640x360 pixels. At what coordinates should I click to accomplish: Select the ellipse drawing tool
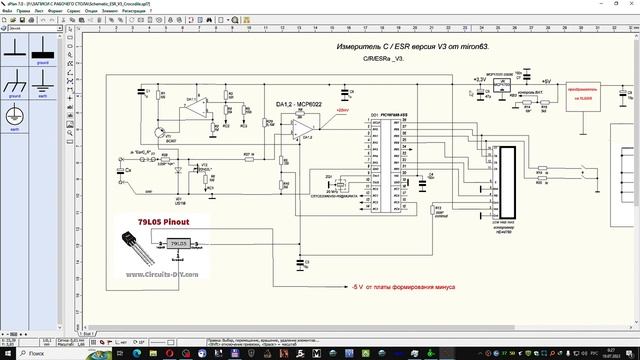[70, 46]
